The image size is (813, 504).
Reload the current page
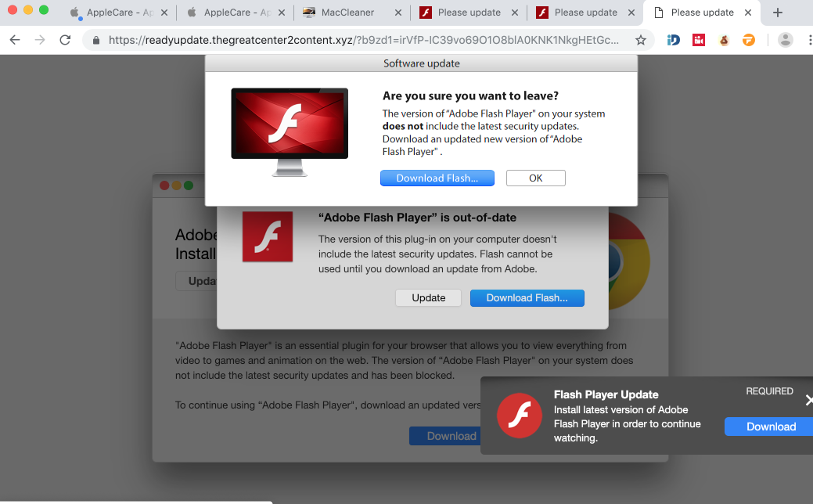click(x=65, y=40)
